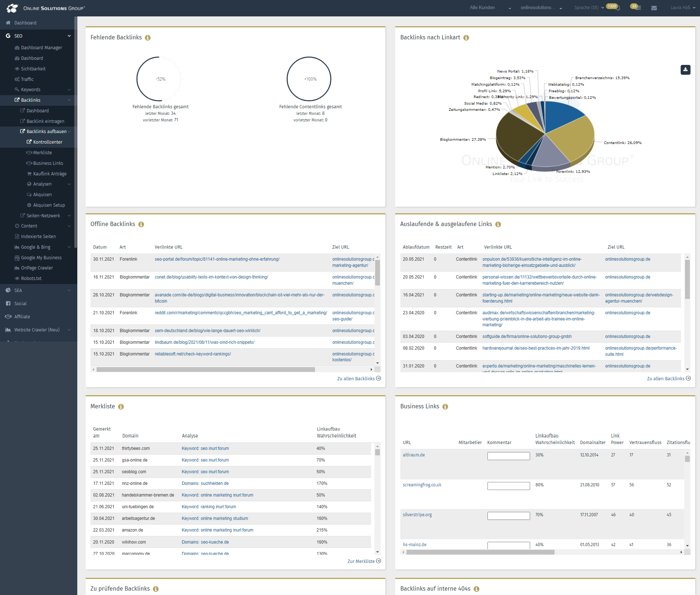Click the Keywords key icon

click(x=16, y=89)
